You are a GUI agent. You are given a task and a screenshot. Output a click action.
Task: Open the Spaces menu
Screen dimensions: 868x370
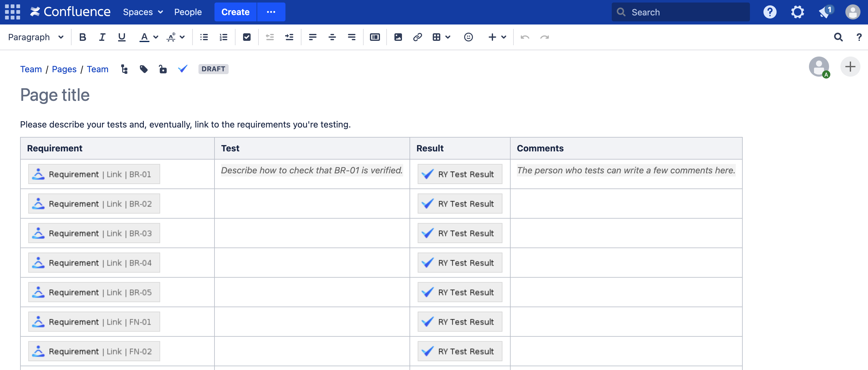143,12
